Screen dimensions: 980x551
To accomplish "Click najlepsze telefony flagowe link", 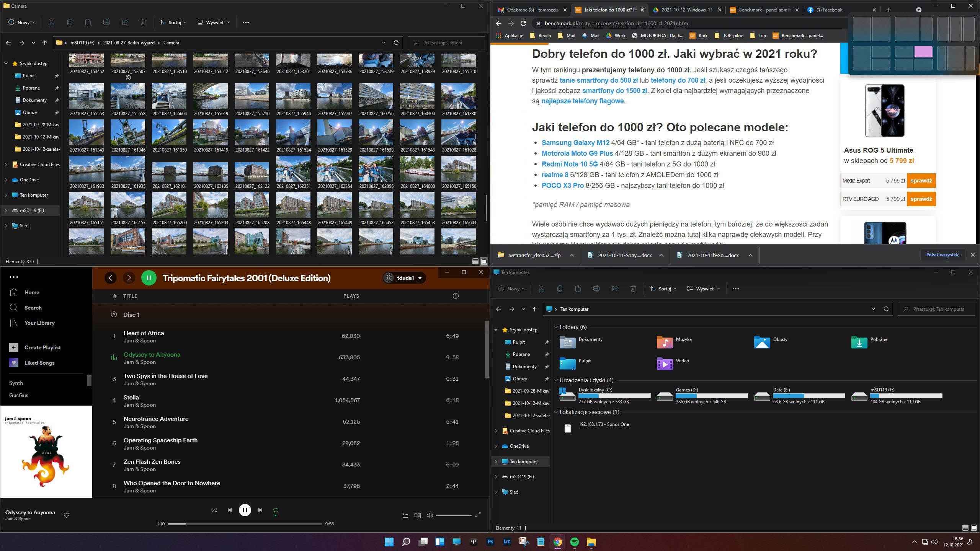I will click(x=583, y=101).
